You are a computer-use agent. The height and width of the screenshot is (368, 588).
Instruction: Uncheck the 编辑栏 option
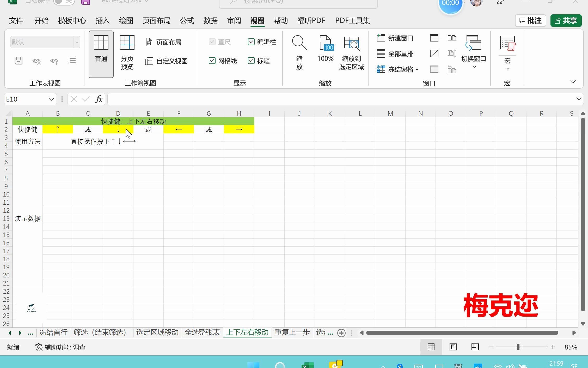(251, 41)
